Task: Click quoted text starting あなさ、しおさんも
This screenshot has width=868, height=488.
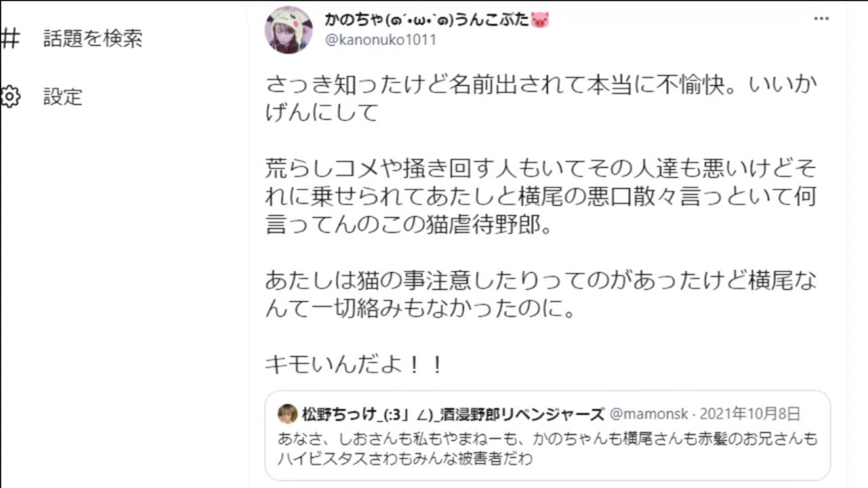Action: 548,439
